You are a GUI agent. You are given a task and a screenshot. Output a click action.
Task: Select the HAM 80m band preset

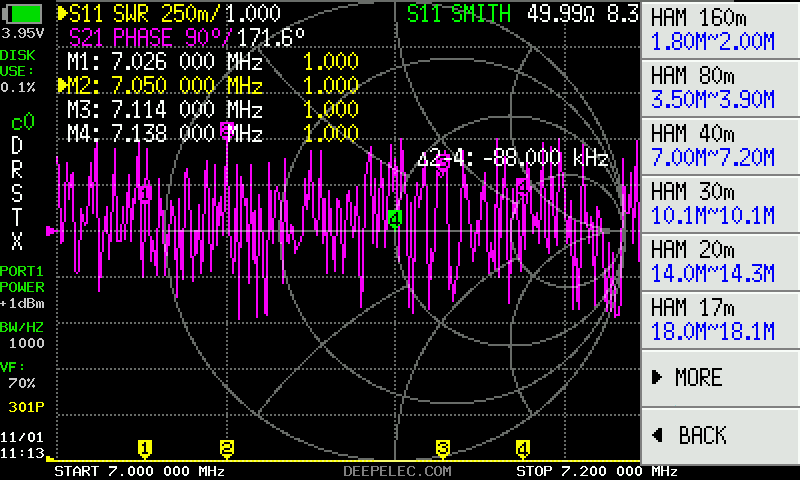(x=720, y=88)
